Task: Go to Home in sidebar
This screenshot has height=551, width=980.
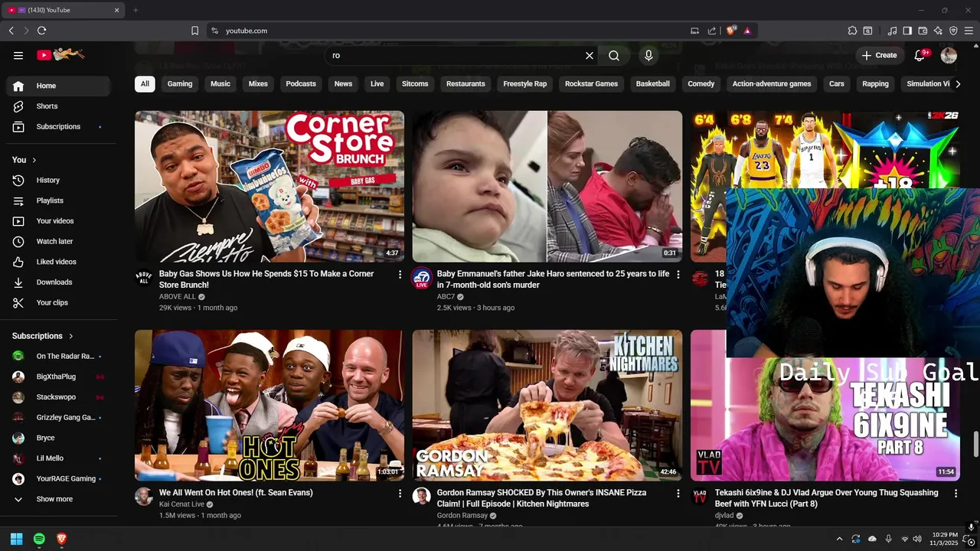Action: point(59,86)
